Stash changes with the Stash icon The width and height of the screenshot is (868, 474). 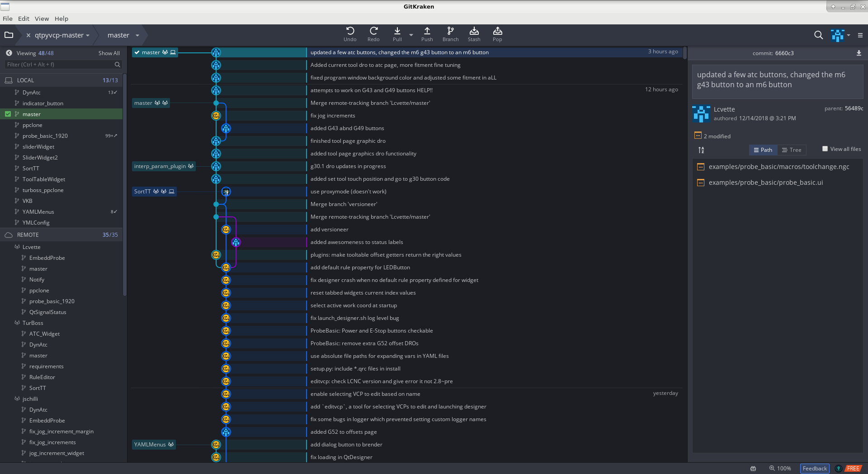[x=474, y=31]
